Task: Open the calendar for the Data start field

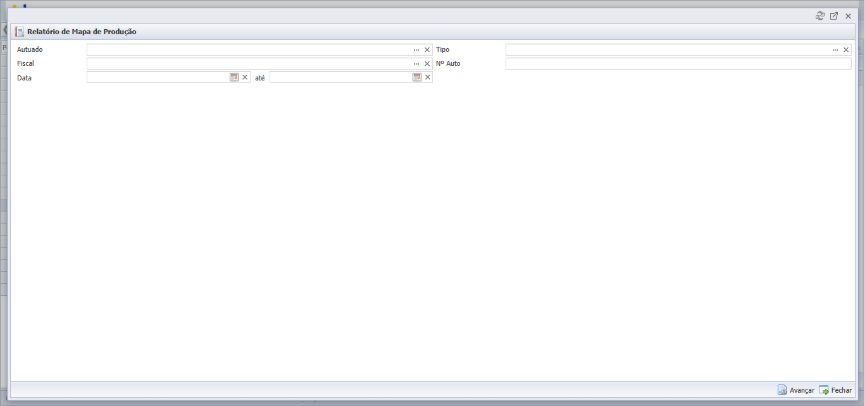Action: click(234, 77)
